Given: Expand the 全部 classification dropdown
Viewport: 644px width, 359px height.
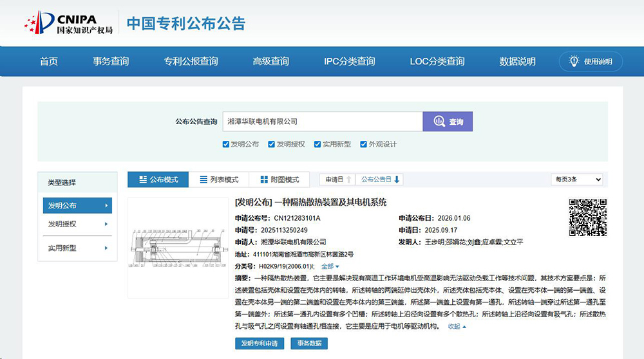Looking at the screenshot, I should pos(330,266).
